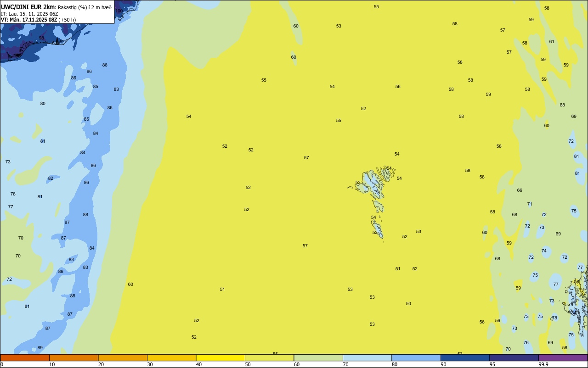Click the 66 humidity value on the map
Image resolution: width=588 pixels, height=368 pixels.
[520, 190]
